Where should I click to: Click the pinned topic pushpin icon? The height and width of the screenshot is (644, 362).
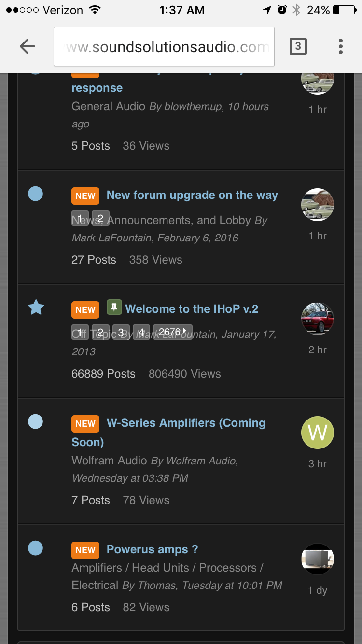(114, 308)
